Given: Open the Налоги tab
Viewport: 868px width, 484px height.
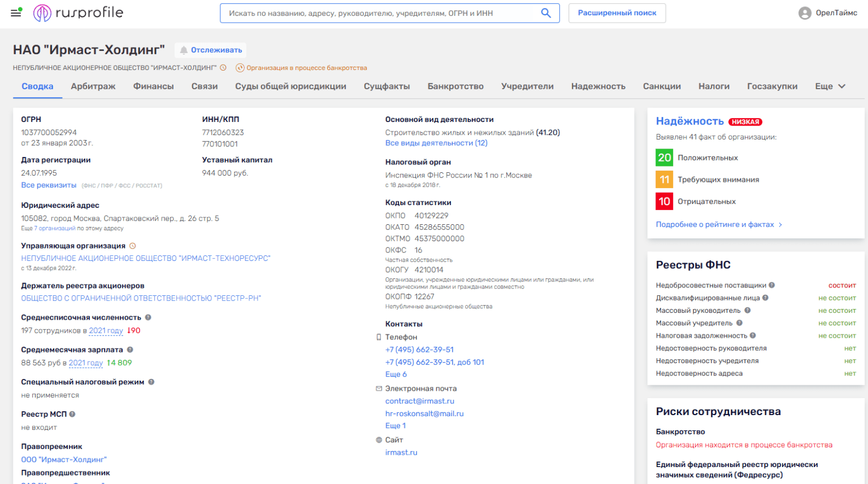Looking at the screenshot, I should 714,86.
